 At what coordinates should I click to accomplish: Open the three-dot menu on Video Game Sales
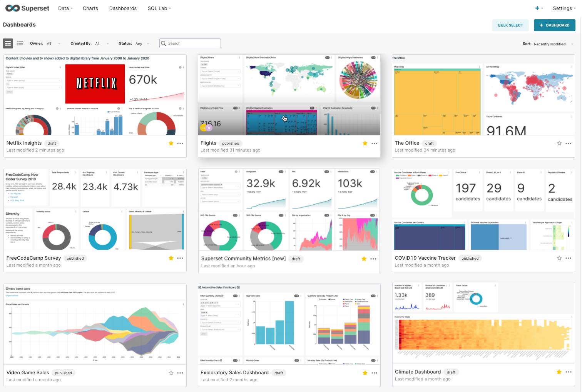(180, 373)
